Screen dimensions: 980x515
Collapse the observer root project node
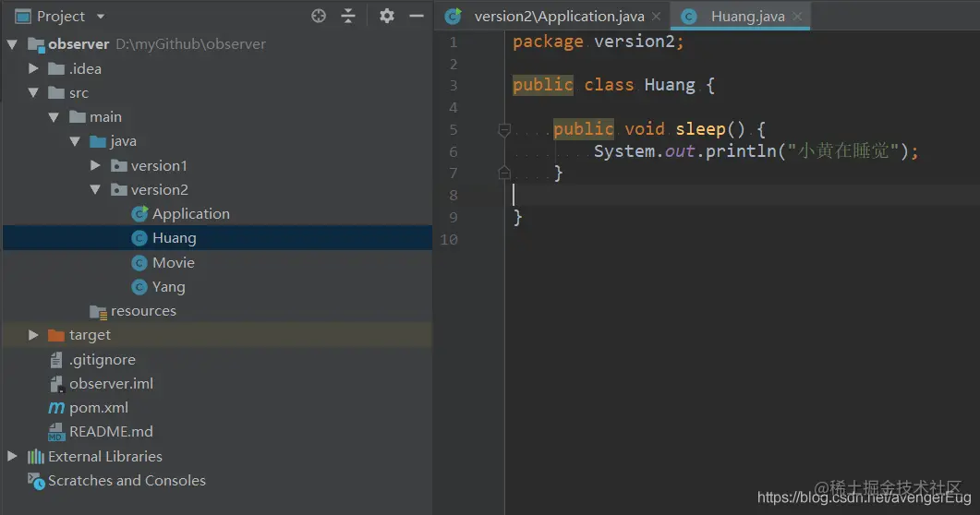(x=12, y=44)
